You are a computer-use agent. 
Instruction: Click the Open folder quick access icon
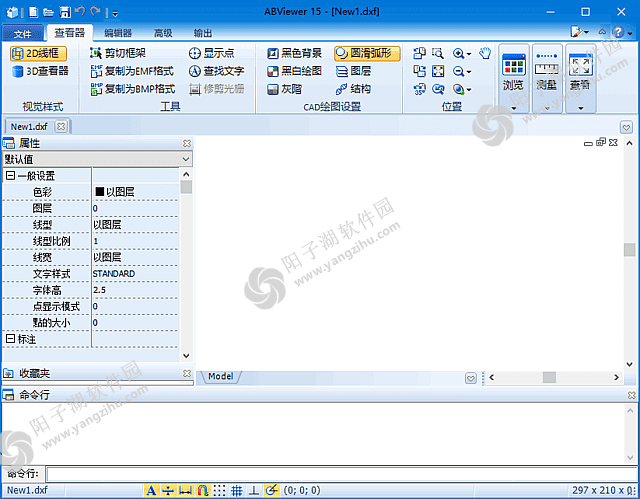point(49,12)
